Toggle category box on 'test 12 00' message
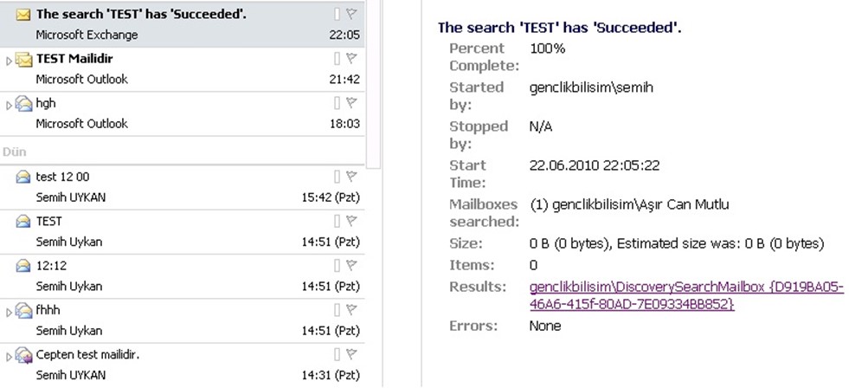868x388 pixels. [x=338, y=177]
